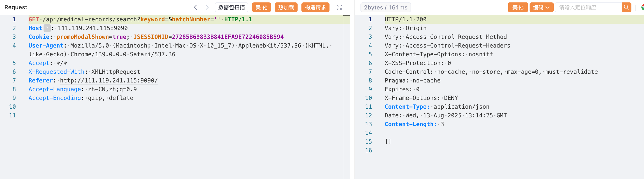Click line number 16 in response gutter
Image resolution: width=644 pixels, height=179 pixels.
(x=368, y=150)
